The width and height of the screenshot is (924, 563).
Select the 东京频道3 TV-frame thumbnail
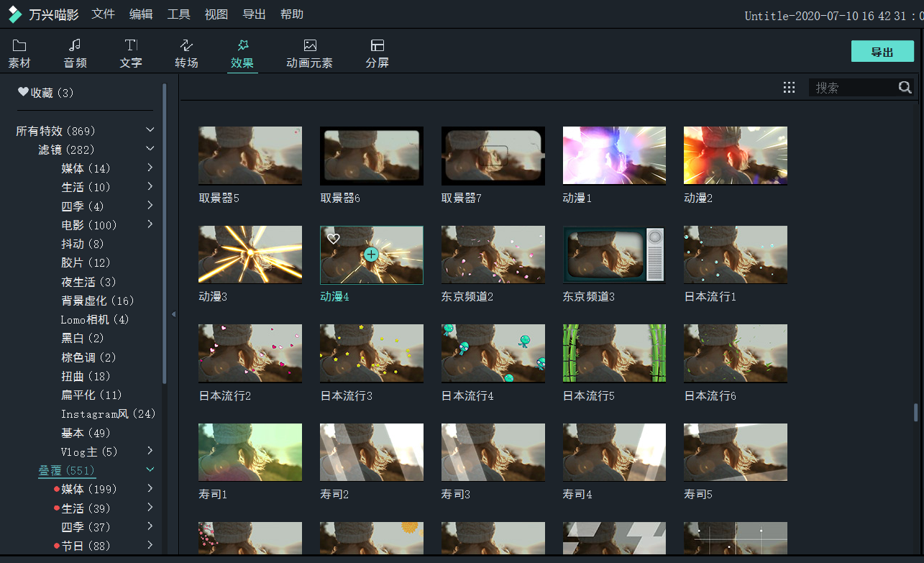coord(614,255)
